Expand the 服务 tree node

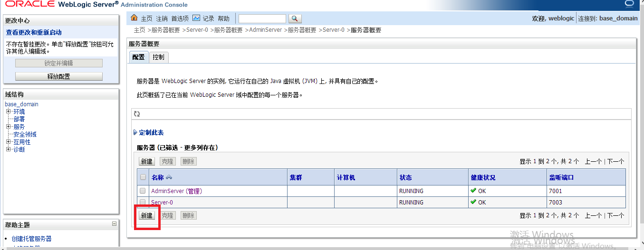pos(8,127)
